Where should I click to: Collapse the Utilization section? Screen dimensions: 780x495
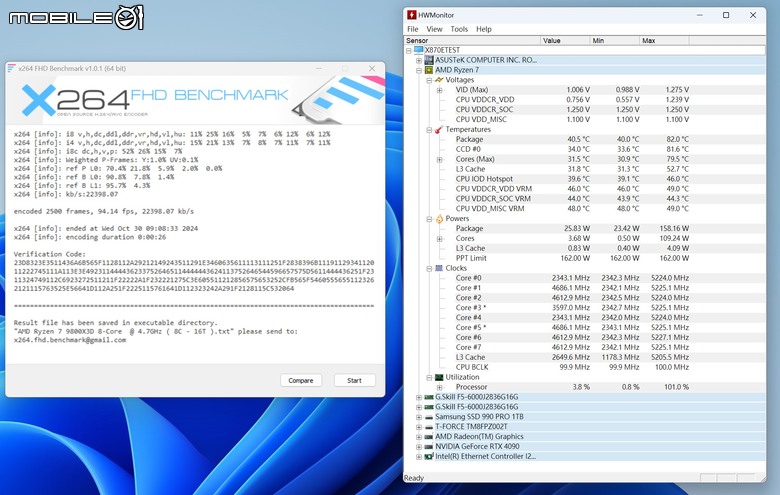click(429, 378)
